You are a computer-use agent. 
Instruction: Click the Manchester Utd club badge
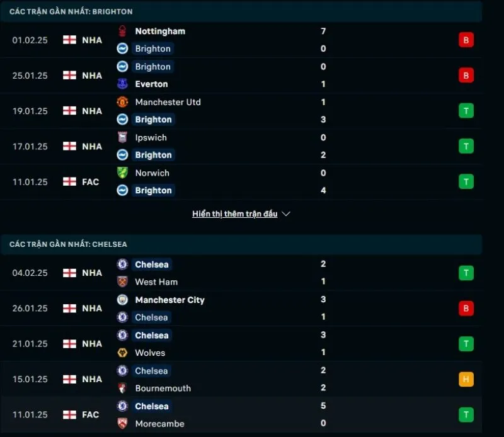tap(123, 102)
